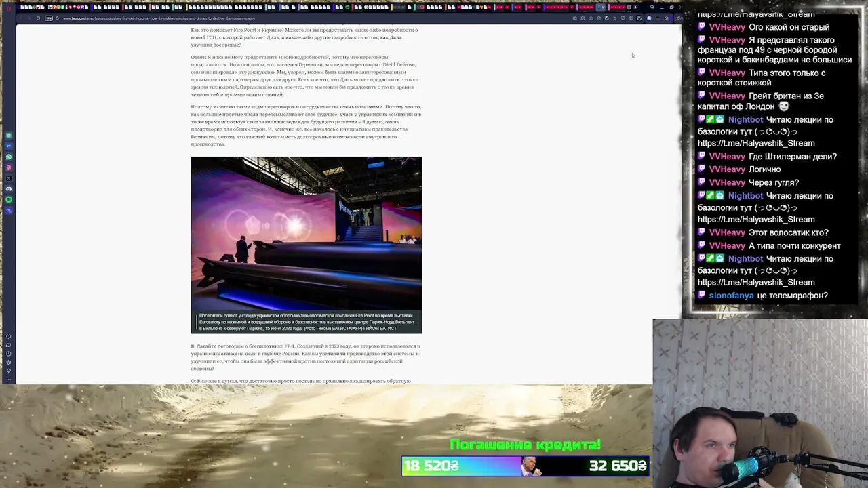Open the new tab plus button

635,7
